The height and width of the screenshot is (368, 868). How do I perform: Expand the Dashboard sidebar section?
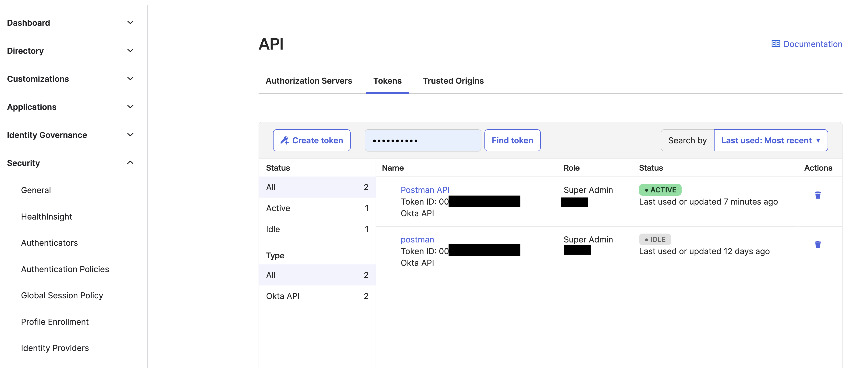click(x=130, y=23)
